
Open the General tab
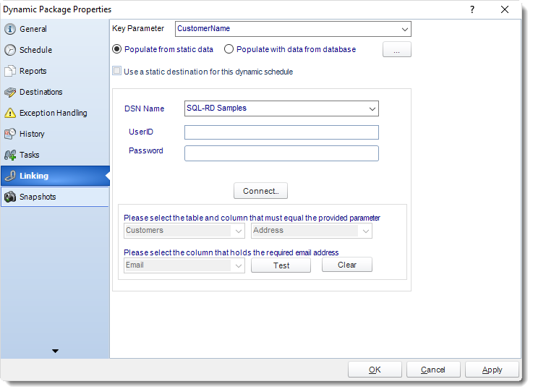click(x=55, y=29)
